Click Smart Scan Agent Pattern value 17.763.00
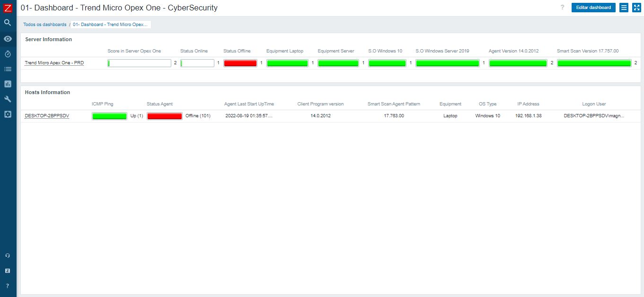The width and height of the screenshot is (644, 297). (x=394, y=116)
